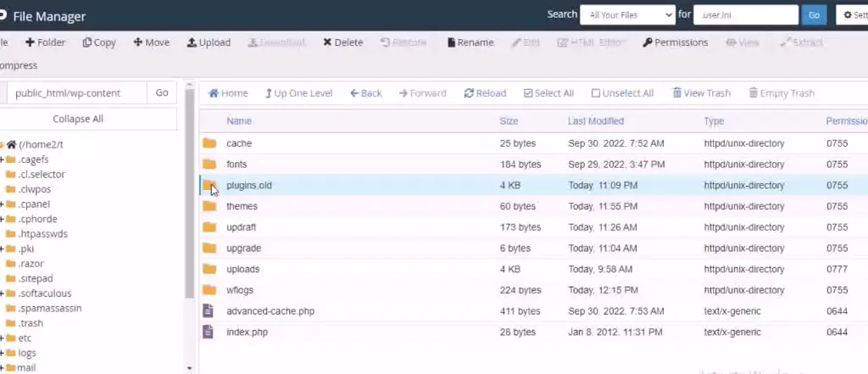Click the cache folder icon
Viewport: 868px width, 374px height.
[209, 143]
